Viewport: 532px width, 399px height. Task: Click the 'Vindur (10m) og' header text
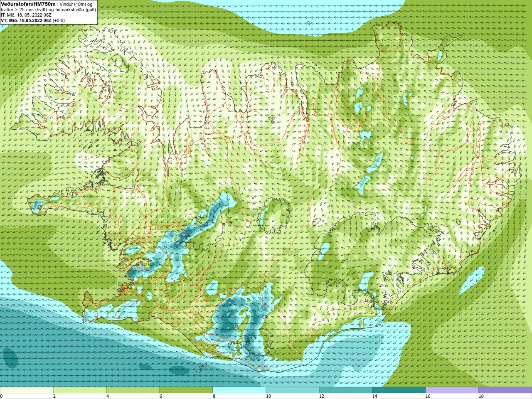(76, 4)
